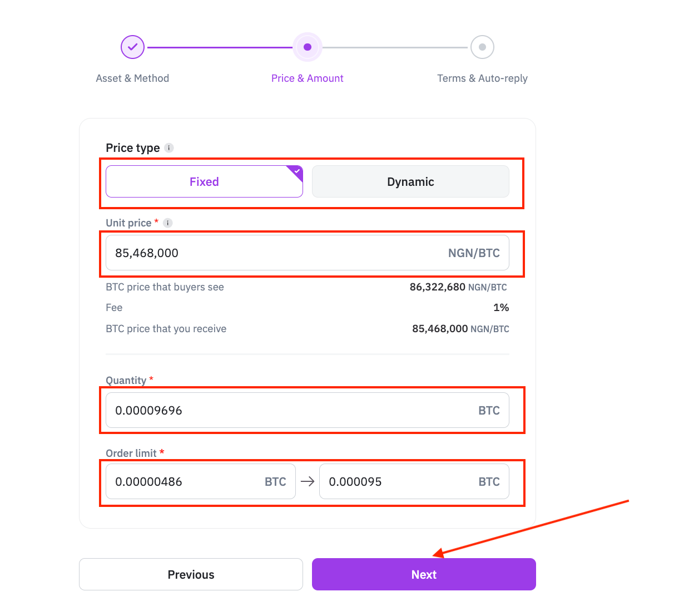Image resolution: width=674 pixels, height=616 pixels.
Task: Select the Price & Amount step label
Action: [308, 78]
